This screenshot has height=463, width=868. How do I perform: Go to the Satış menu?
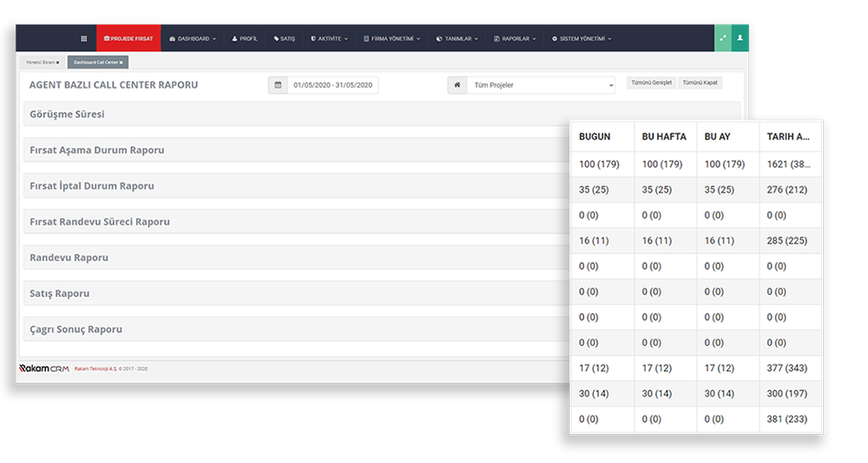(284, 38)
